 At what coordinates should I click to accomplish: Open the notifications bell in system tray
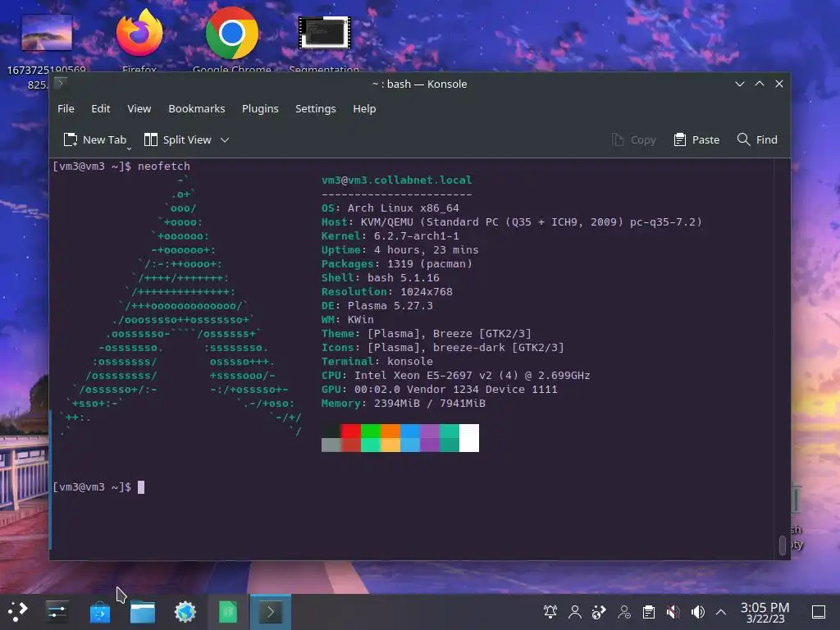tap(550, 612)
